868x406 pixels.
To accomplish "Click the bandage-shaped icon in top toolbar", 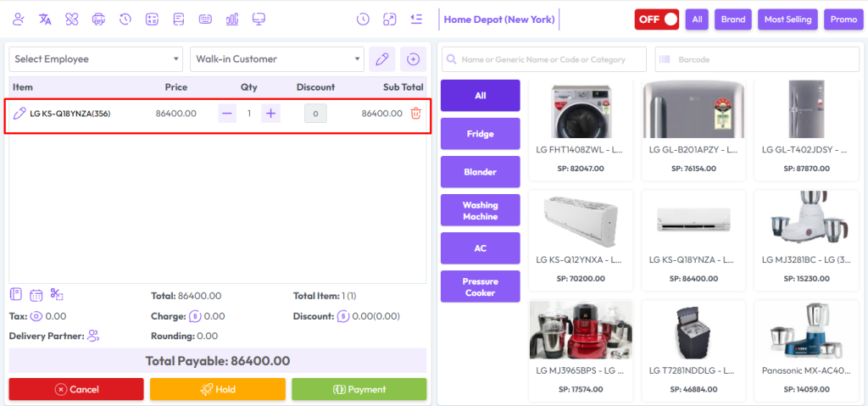I will 72,19.
